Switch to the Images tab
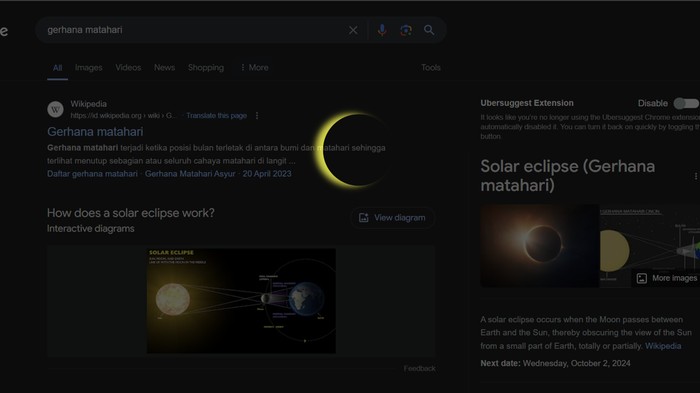 point(89,67)
